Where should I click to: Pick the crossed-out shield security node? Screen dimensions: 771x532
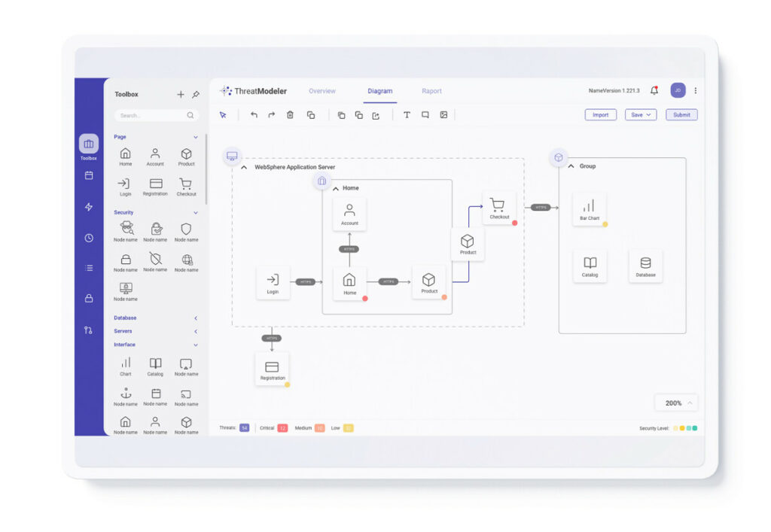155,262
